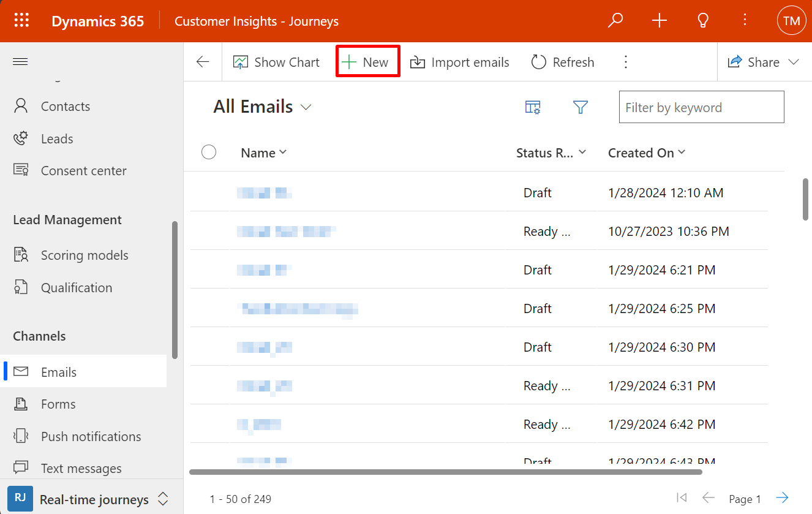Open Scoring models in sidebar
This screenshot has width=812, height=514.
tap(85, 255)
